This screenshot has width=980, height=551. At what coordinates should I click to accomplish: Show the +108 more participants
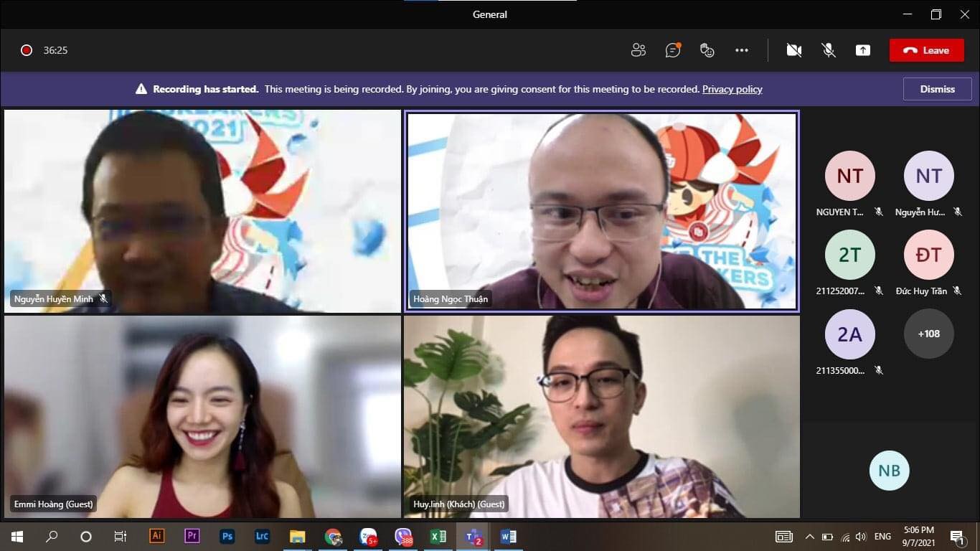point(929,334)
